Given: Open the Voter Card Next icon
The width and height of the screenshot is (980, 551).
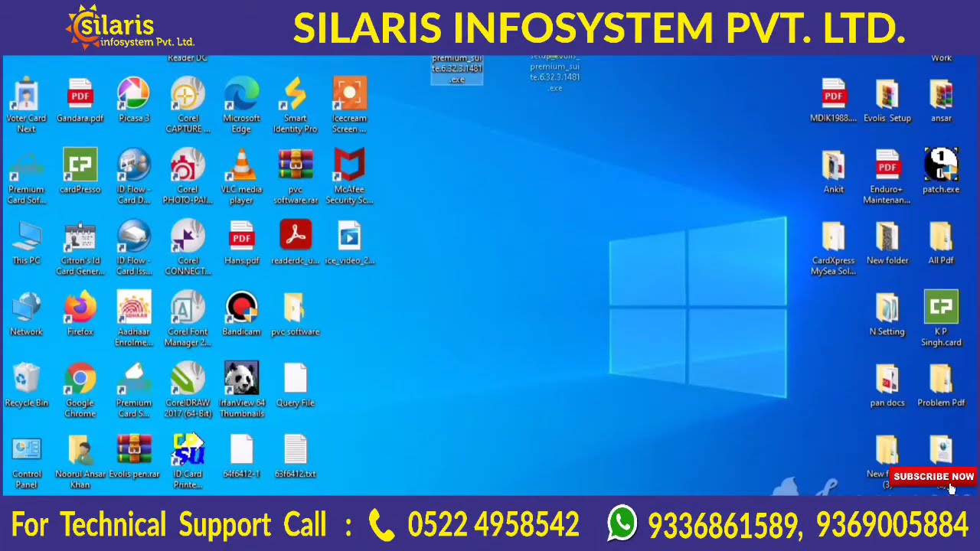Looking at the screenshot, I should point(27,105).
